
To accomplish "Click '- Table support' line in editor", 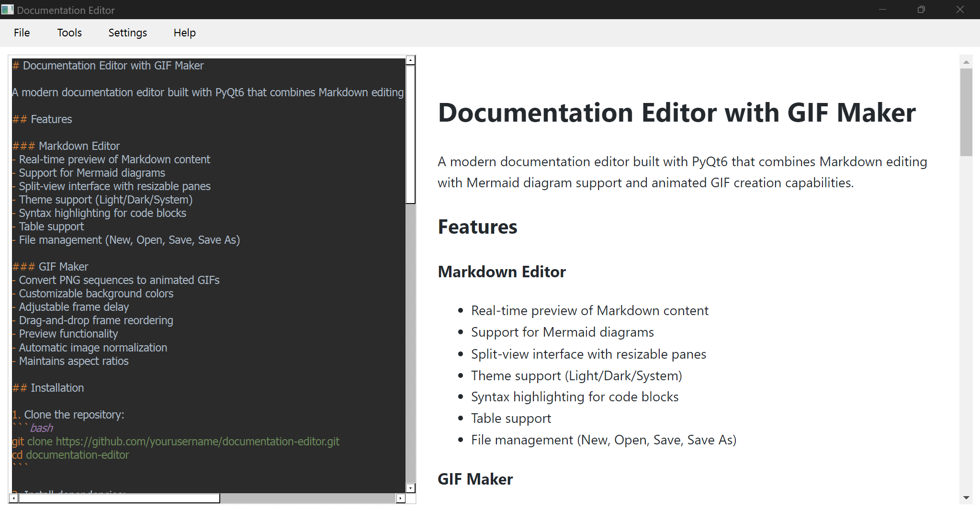I will [48, 227].
